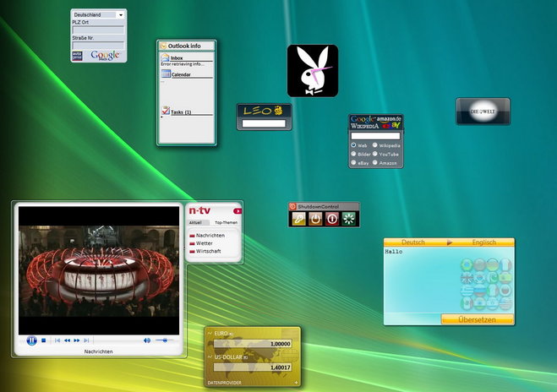This screenshot has height=392, width=557.
Task: Click the Übersetzen button
Action: [x=477, y=319]
